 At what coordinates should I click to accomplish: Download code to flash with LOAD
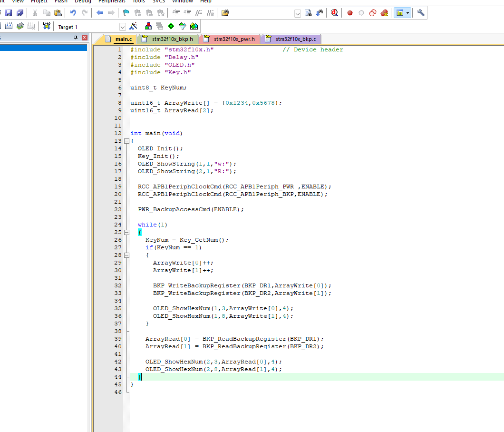pos(47,26)
